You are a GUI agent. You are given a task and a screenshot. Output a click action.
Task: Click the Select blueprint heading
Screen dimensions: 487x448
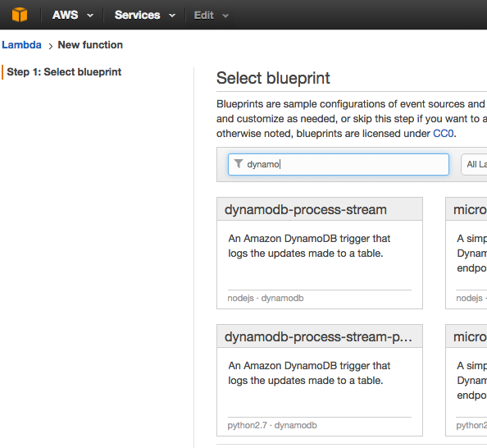click(x=273, y=78)
